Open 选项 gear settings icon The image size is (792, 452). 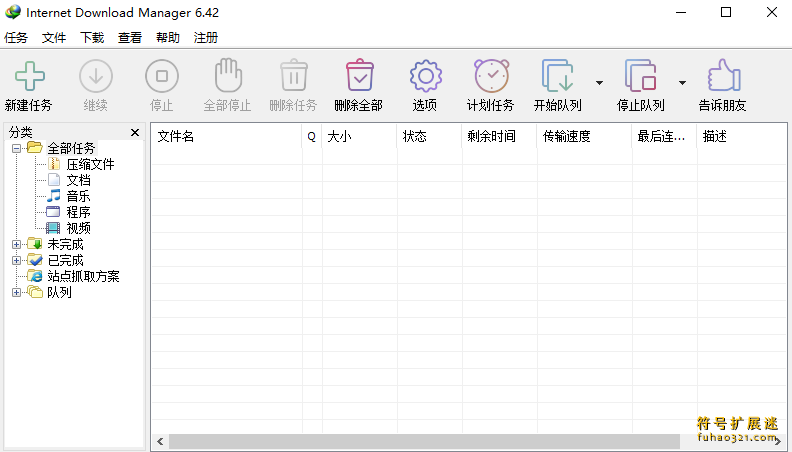425,76
